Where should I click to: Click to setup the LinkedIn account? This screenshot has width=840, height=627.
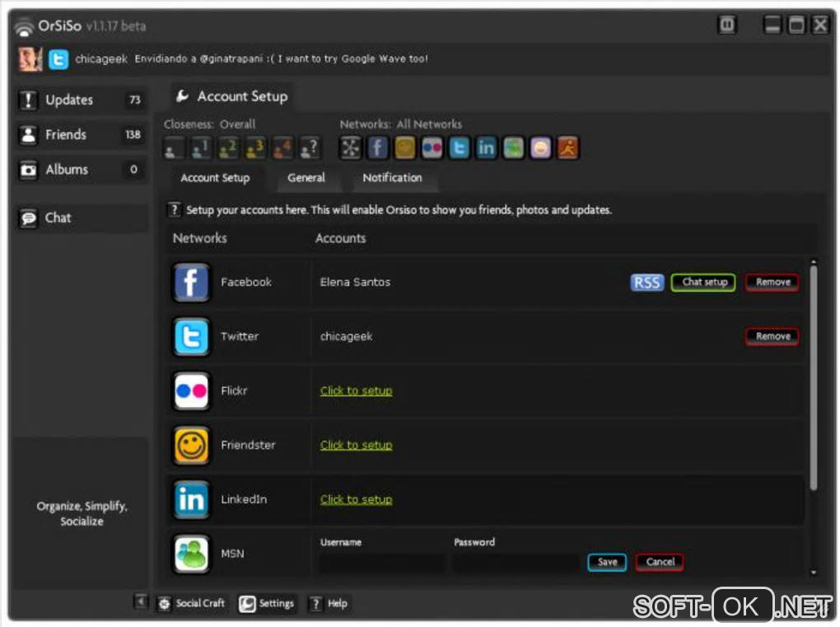pos(357,500)
